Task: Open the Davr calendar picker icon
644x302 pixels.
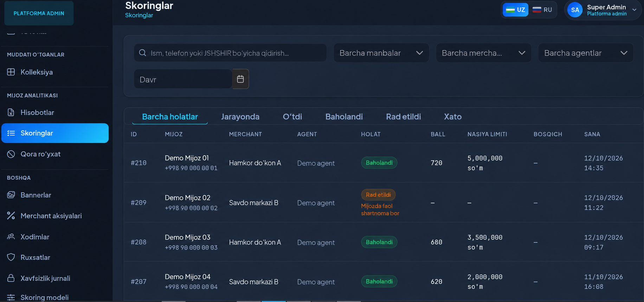Action: click(240, 79)
